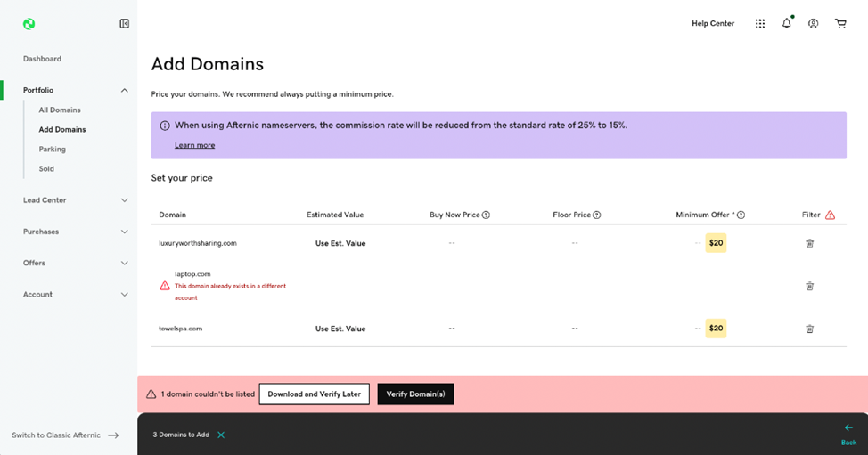
Task: Edit the $20 minimum offer for luxuryworthsharing.com
Action: [716, 243]
